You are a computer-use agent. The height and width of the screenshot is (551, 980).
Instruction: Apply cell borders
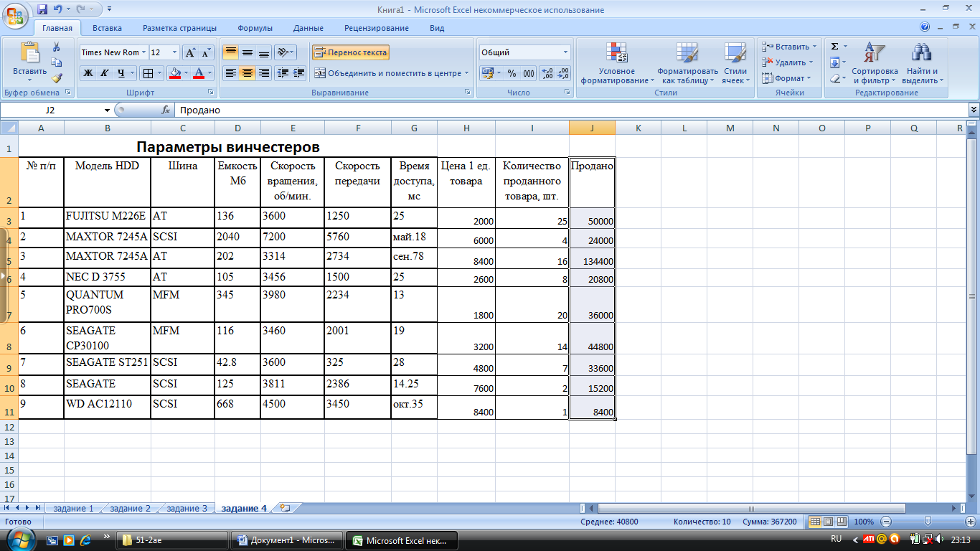tap(147, 73)
